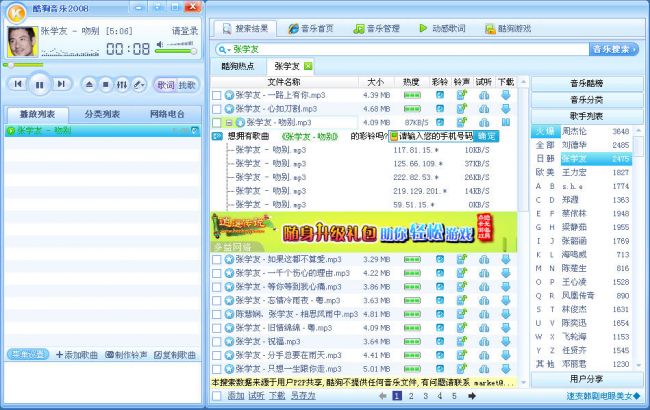Open the 动感歌词 tab
Screen dimensions: 650x410
click(442, 29)
